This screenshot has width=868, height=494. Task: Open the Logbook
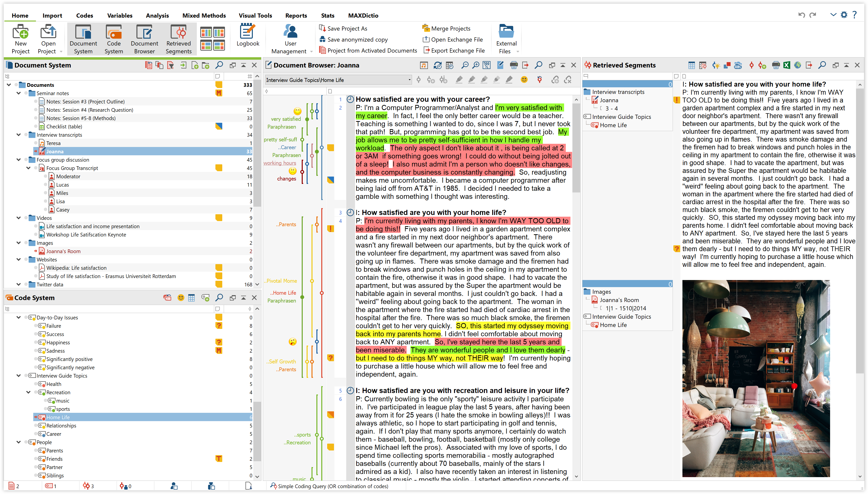click(x=248, y=35)
